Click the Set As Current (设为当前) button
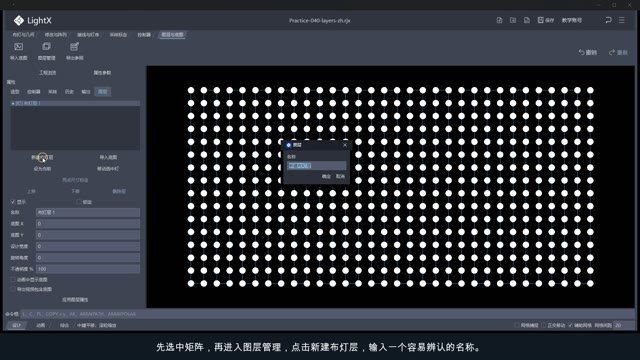Screen dimensions: 640x360 click(x=42, y=169)
